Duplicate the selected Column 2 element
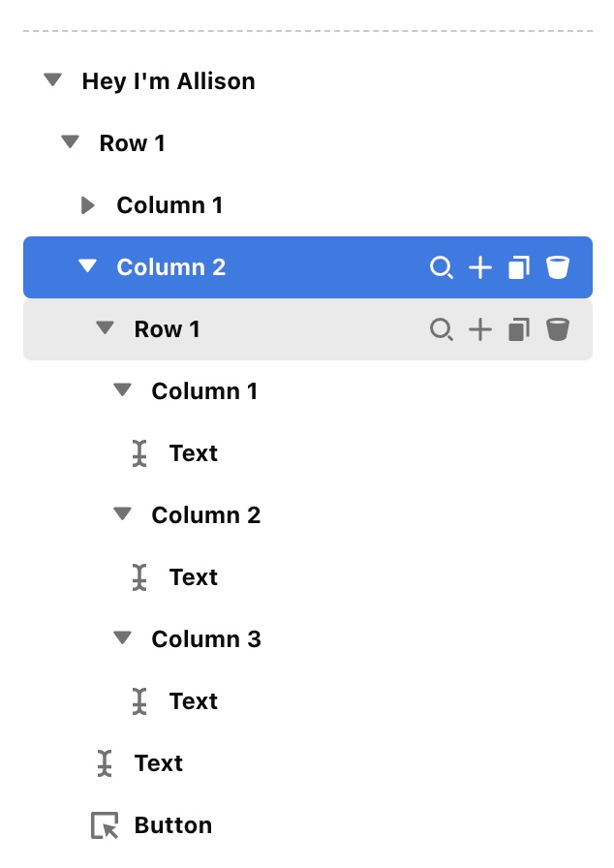The width and height of the screenshot is (614, 868). 519,267
